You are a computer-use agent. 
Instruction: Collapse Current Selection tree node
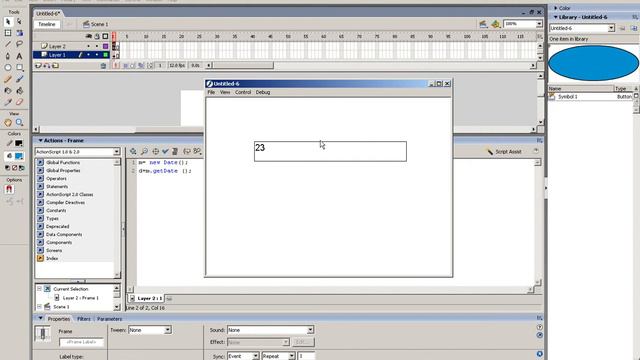point(40,289)
